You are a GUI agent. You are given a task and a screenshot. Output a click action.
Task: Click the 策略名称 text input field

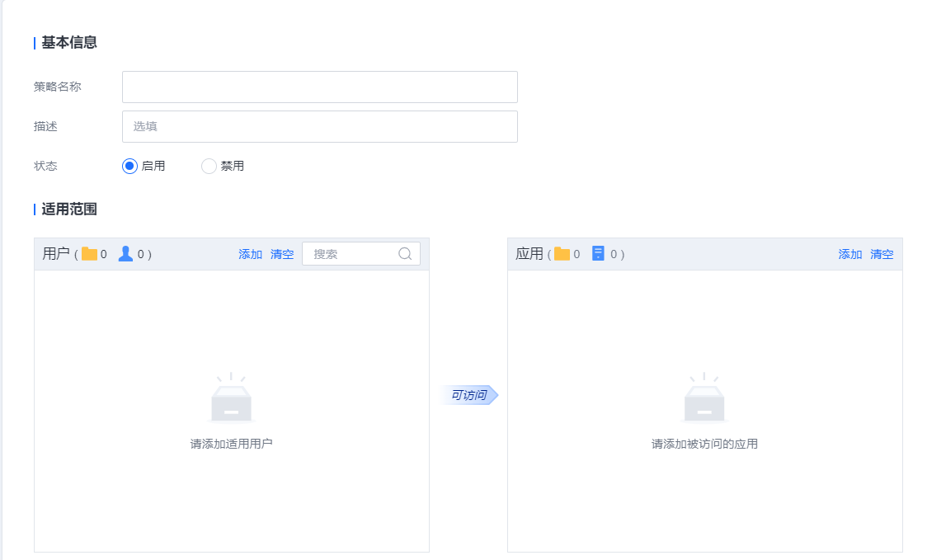319,87
